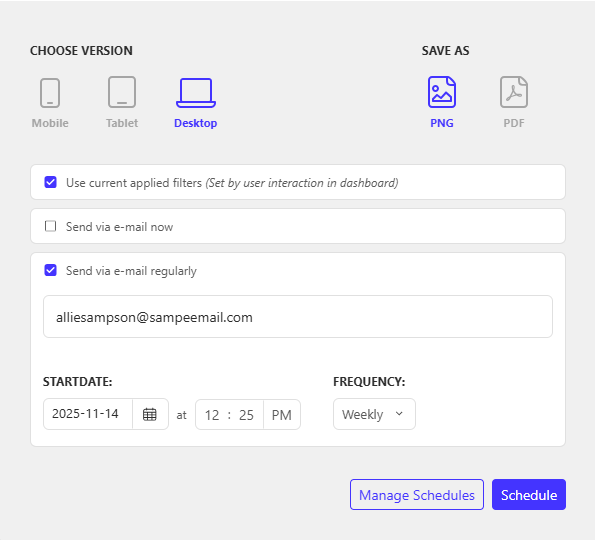Select the Mobile version icon
Viewport: 595px width, 540px height.
coord(50,93)
